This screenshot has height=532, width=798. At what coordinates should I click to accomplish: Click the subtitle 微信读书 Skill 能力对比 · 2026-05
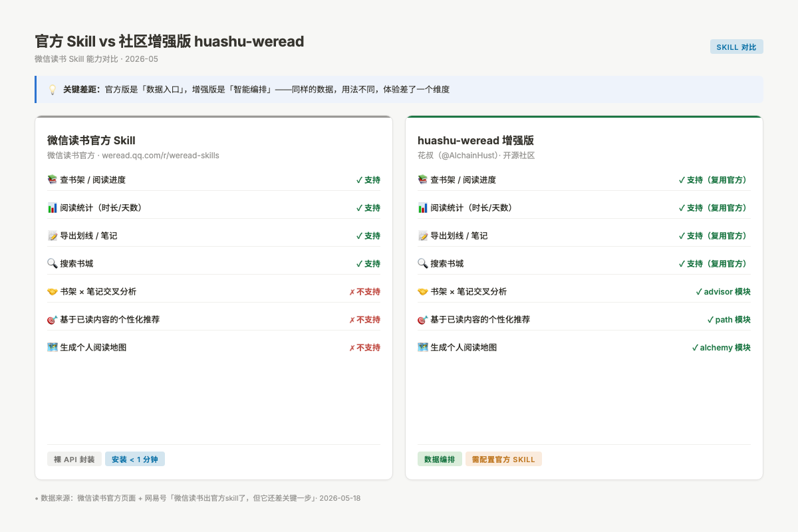click(96, 59)
